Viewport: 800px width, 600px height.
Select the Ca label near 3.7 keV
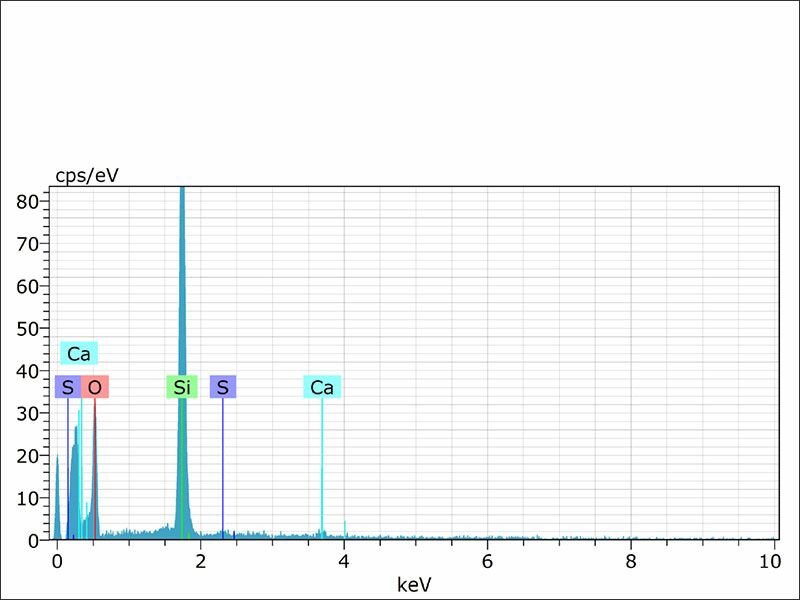pyautogui.click(x=322, y=387)
